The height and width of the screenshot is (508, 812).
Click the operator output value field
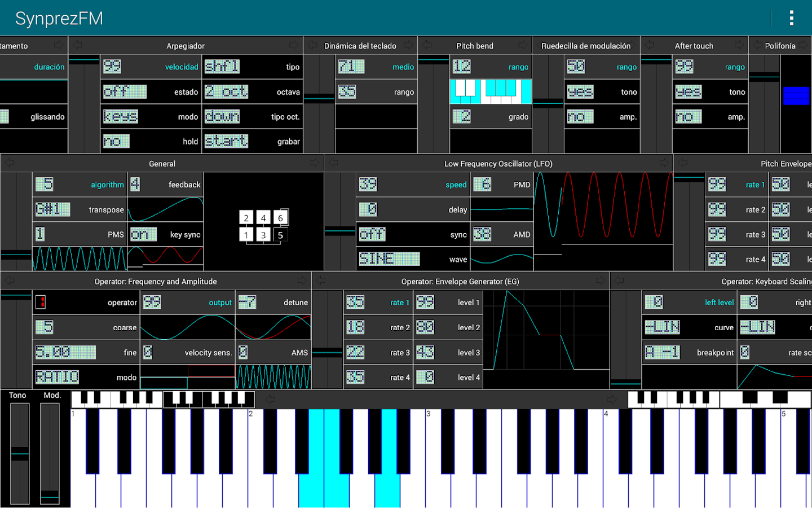[x=152, y=303]
